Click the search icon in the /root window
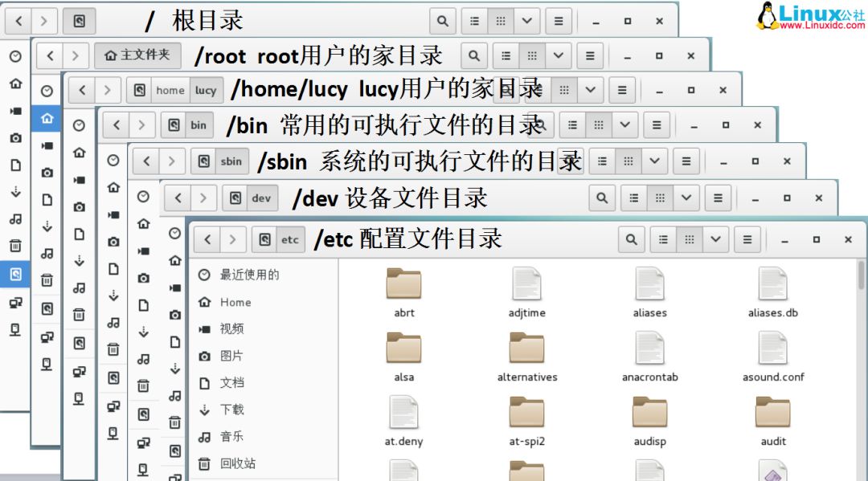 pyautogui.click(x=474, y=55)
